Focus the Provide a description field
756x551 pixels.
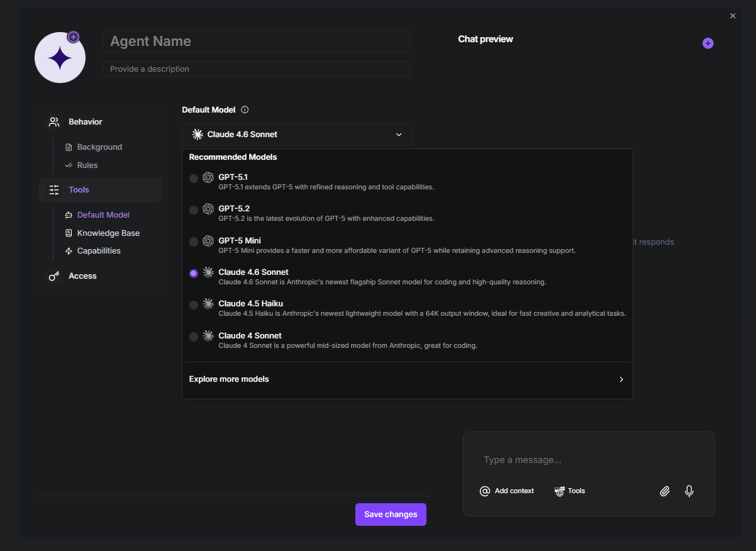pyautogui.click(x=257, y=69)
